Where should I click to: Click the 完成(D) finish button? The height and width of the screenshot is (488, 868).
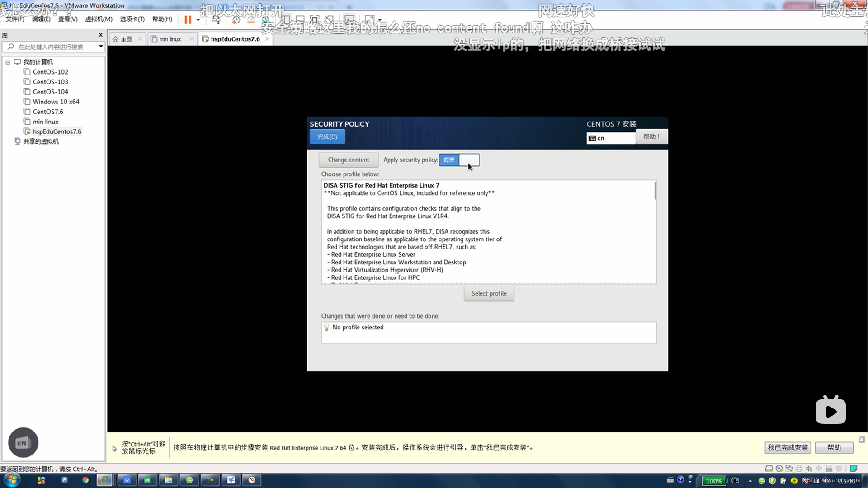click(x=327, y=136)
